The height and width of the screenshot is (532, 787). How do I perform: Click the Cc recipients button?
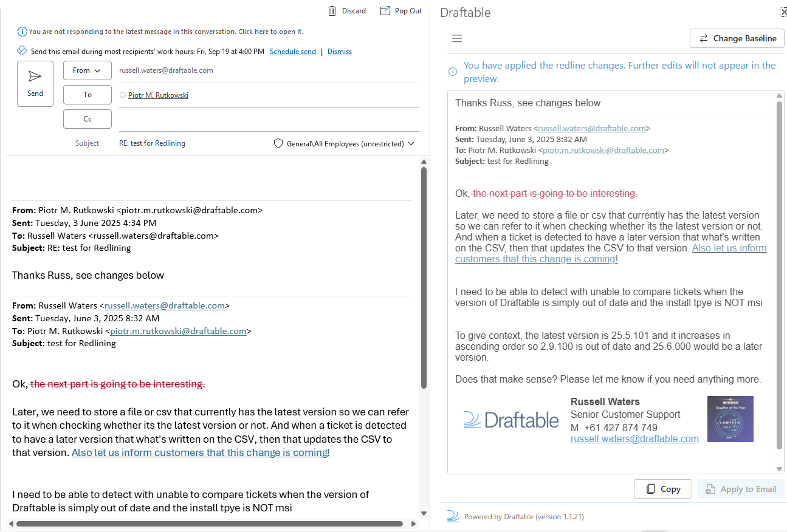click(x=88, y=119)
